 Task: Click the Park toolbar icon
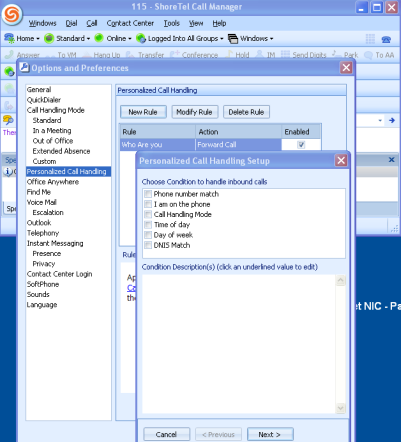336,54
